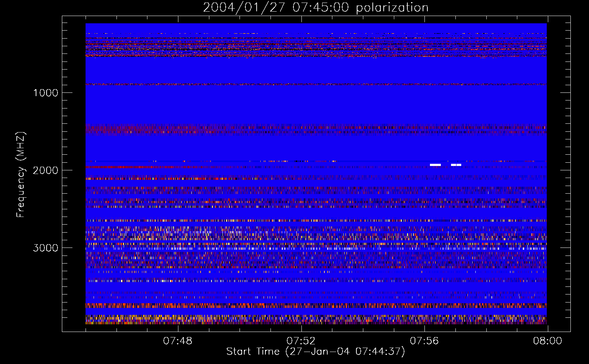The image size is (589, 364).
Task: Click the '07:52' time tick label
Action: 301,341
